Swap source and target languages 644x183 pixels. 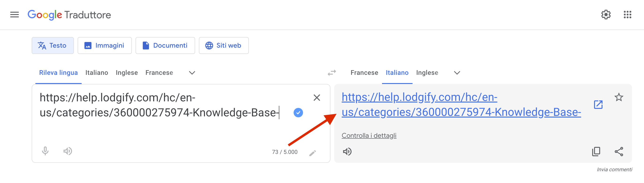(332, 73)
